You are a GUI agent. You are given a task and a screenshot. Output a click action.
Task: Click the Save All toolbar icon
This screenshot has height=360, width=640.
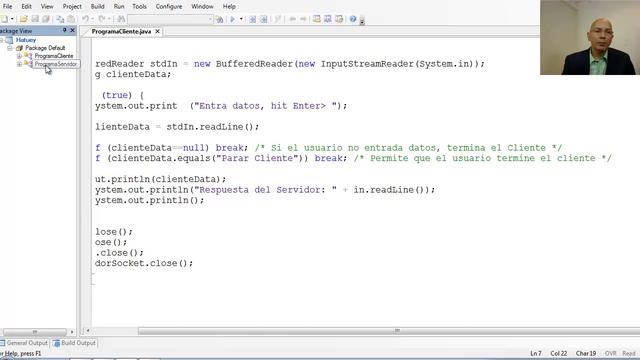pos(46,19)
